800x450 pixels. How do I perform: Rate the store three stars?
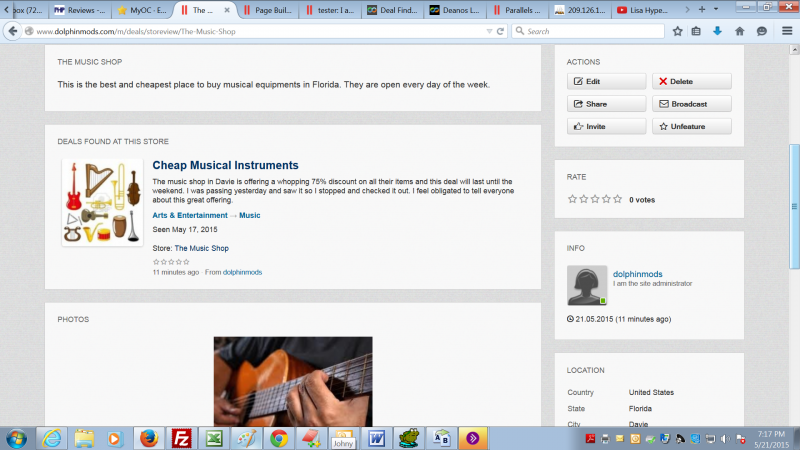pos(595,199)
